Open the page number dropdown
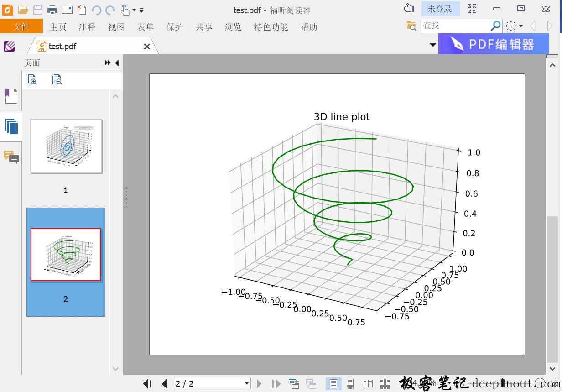This screenshot has height=392, width=562. [x=246, y=383]
